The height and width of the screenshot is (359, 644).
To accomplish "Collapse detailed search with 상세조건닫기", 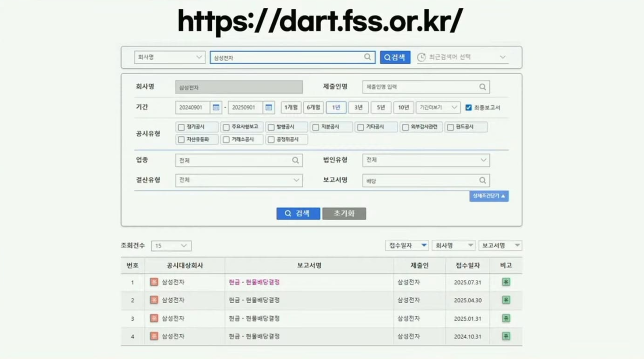I will click(489, 196).
